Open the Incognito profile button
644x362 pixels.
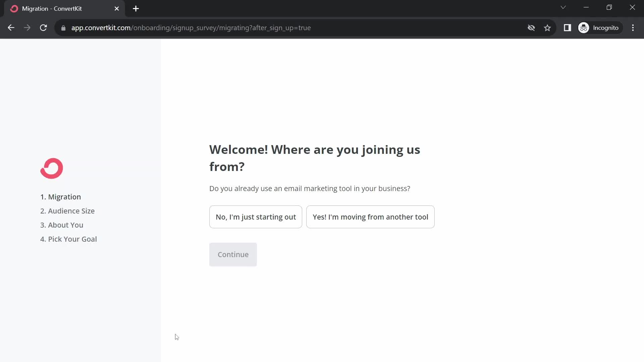coord(600,28)
